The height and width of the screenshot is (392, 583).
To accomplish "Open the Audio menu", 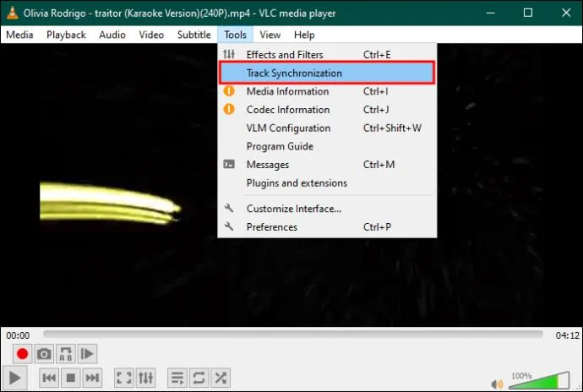I will (112, 35).
